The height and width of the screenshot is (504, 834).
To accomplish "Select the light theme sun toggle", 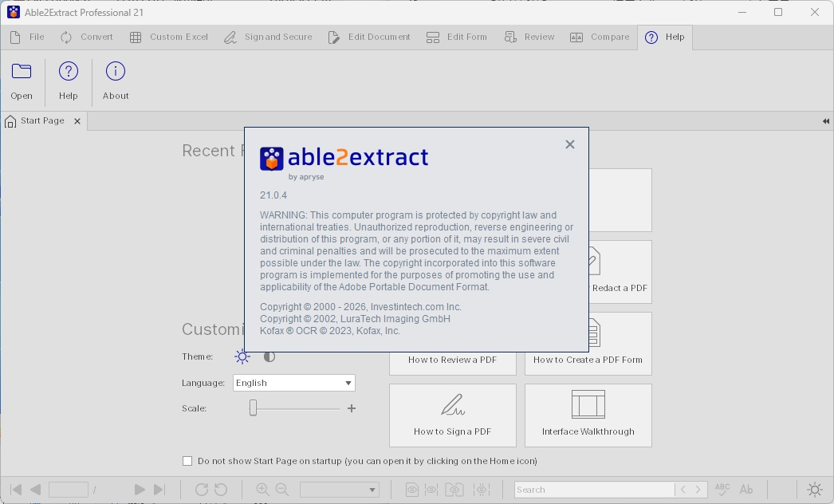I will [x=242, y=356].
